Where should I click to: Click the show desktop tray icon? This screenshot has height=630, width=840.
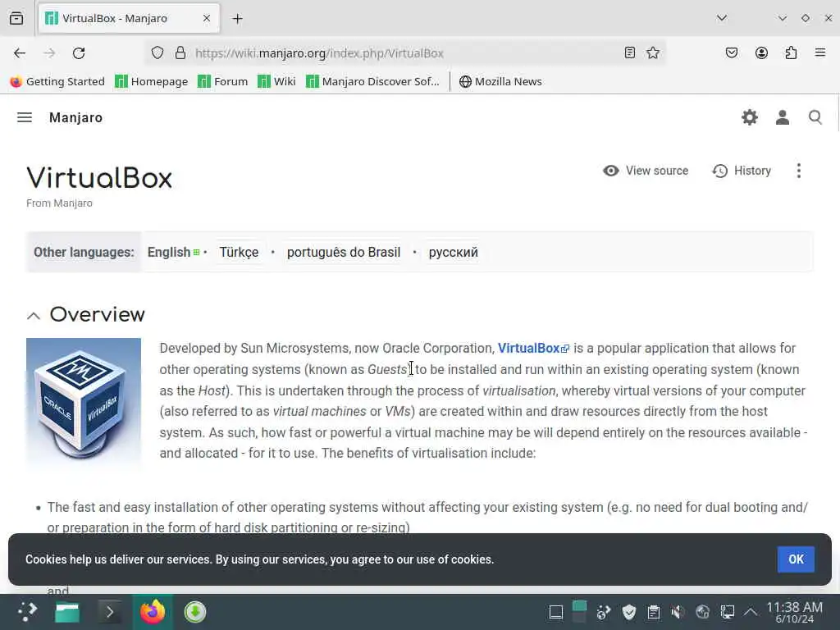click(556, 612)
